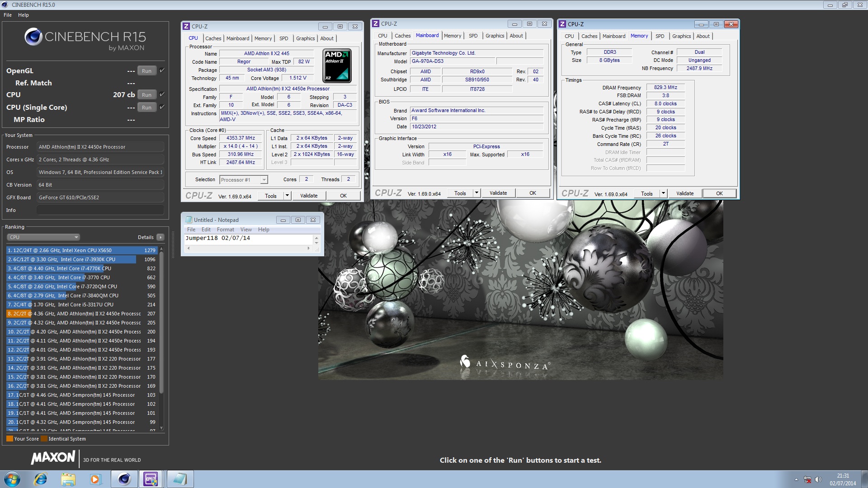Toggle the OpenGL test checkmark
Image resolution: width=868 pixels, height=488 pixels.
point(162,70)
